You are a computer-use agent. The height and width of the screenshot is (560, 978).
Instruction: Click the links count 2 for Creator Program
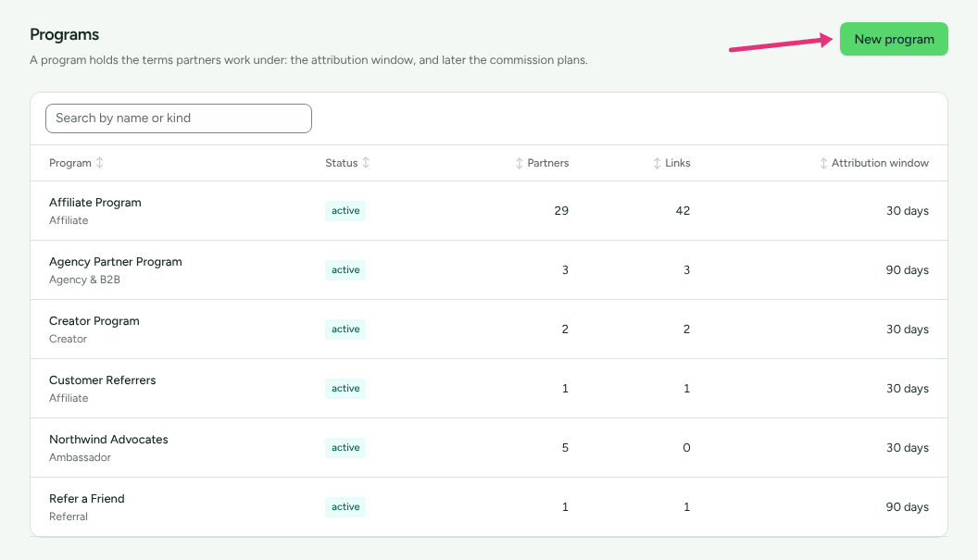[686, 330]
